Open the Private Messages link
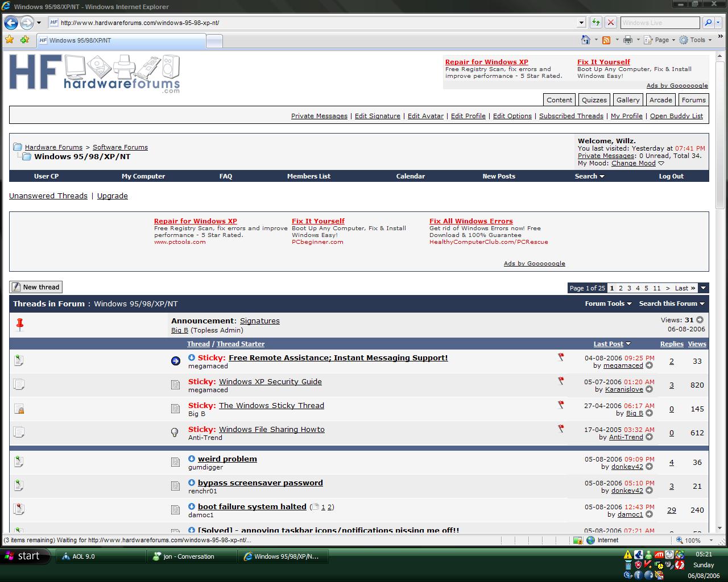 319,116
